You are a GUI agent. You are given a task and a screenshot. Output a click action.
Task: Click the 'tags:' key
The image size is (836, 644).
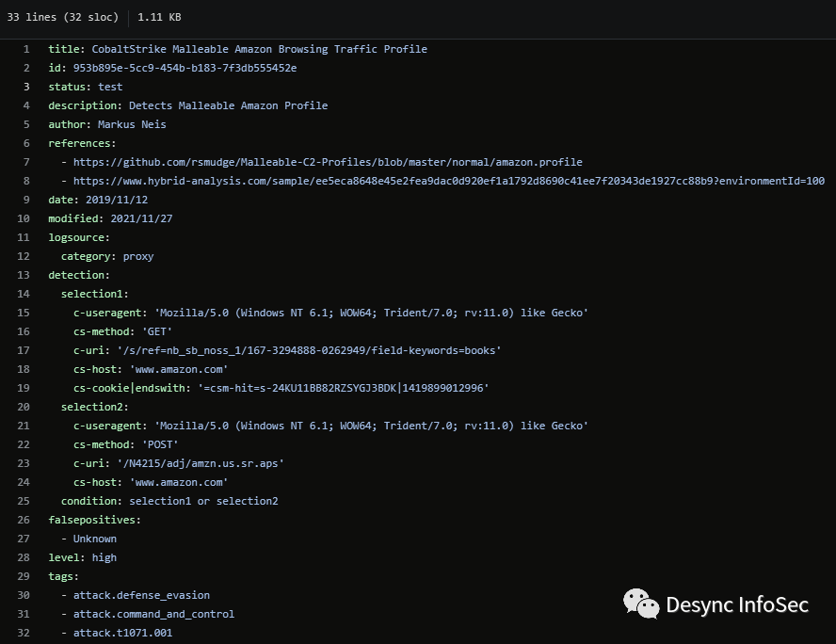63,576
